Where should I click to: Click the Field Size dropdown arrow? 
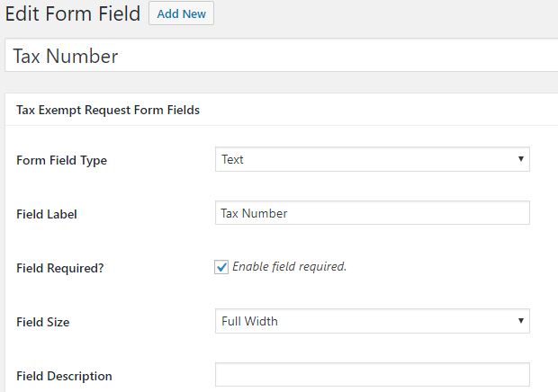tap(520, 321)
